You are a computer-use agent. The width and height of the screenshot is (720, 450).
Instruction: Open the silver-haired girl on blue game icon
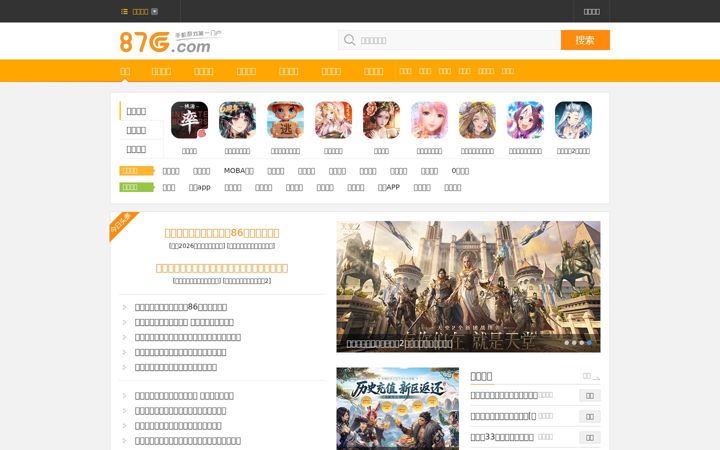573,120
